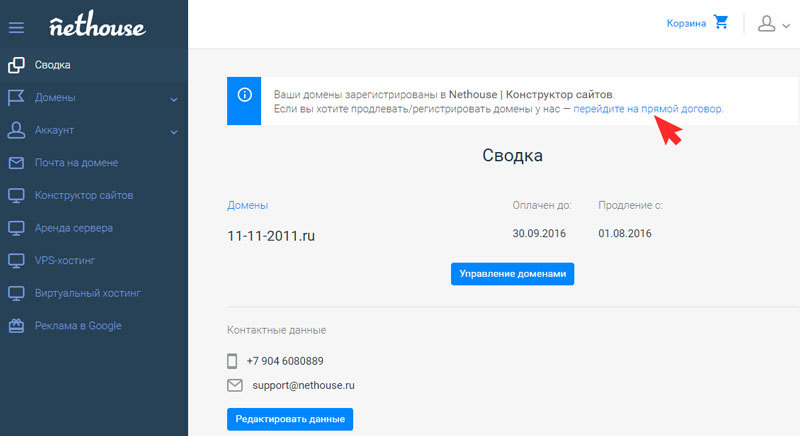800x436 pixels.
Task: Click the Домены flag icon
Action: [16, 98]
